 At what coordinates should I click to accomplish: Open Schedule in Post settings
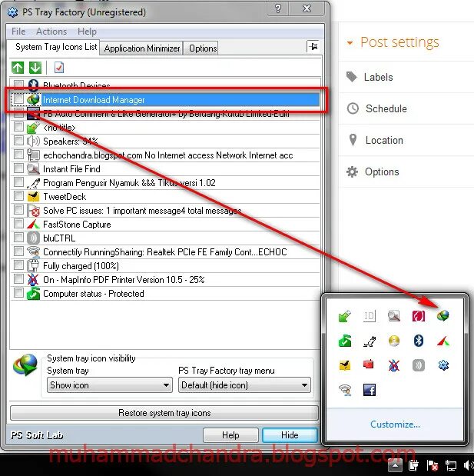click(x=386, y=108)
